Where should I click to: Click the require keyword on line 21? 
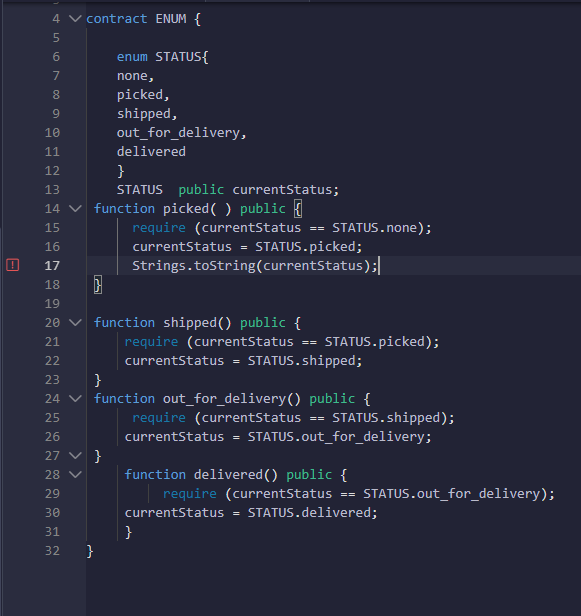tap(151, 342)
